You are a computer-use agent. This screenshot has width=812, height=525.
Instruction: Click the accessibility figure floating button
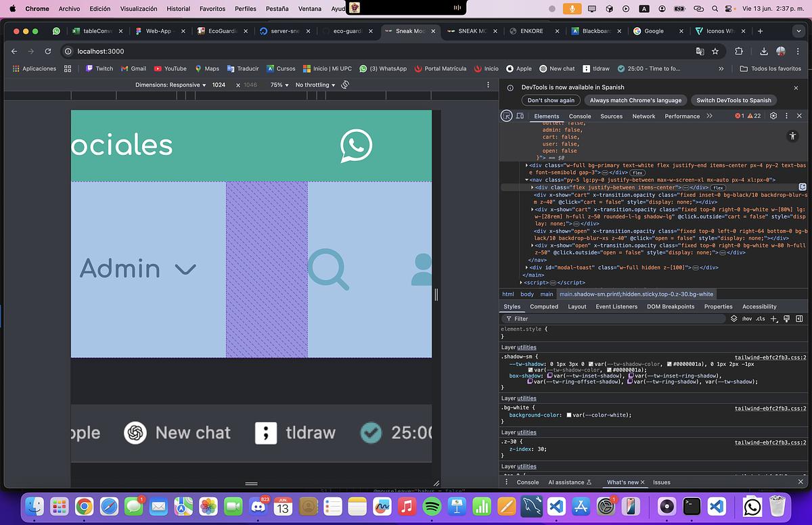pyautogui.click(x=792, y=136)
